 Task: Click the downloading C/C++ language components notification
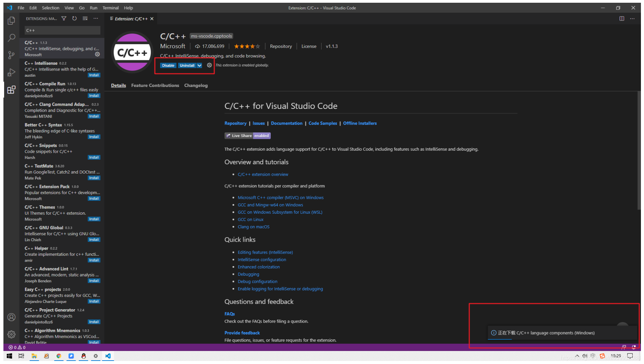(x=562, y=332)
